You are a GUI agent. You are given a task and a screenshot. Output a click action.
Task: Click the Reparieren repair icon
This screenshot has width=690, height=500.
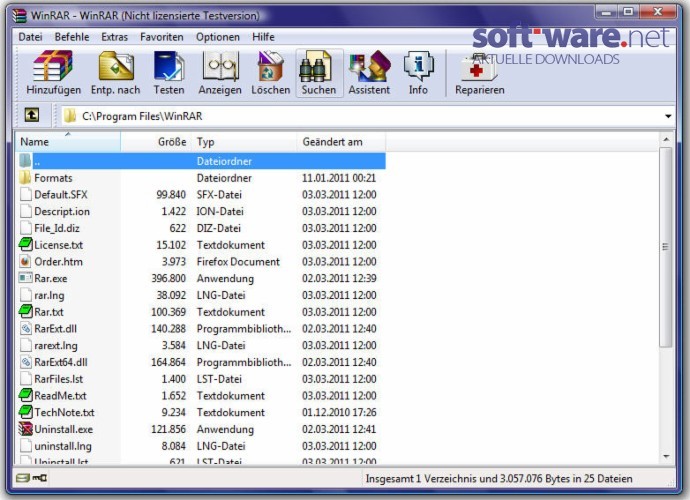479,67
